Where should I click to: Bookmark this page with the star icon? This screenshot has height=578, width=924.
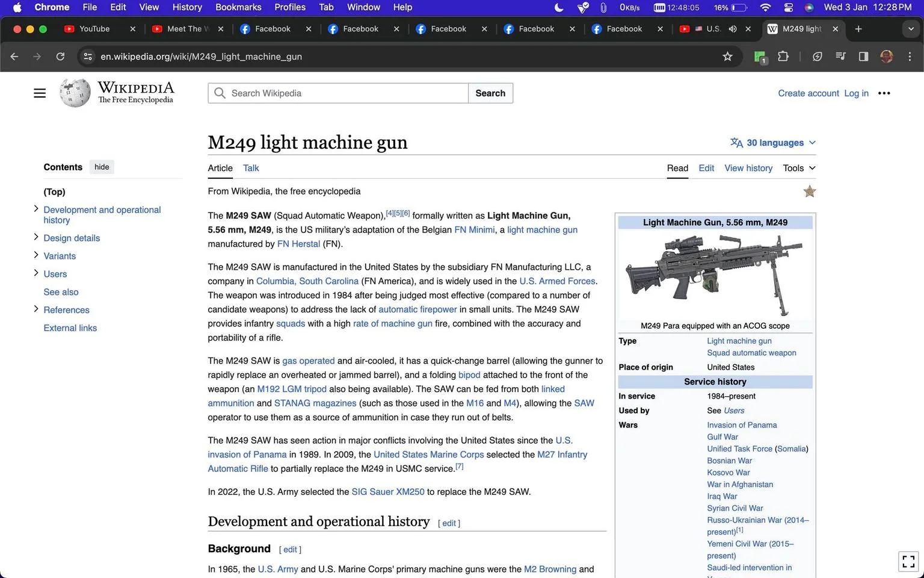click(x=727, y=57)
